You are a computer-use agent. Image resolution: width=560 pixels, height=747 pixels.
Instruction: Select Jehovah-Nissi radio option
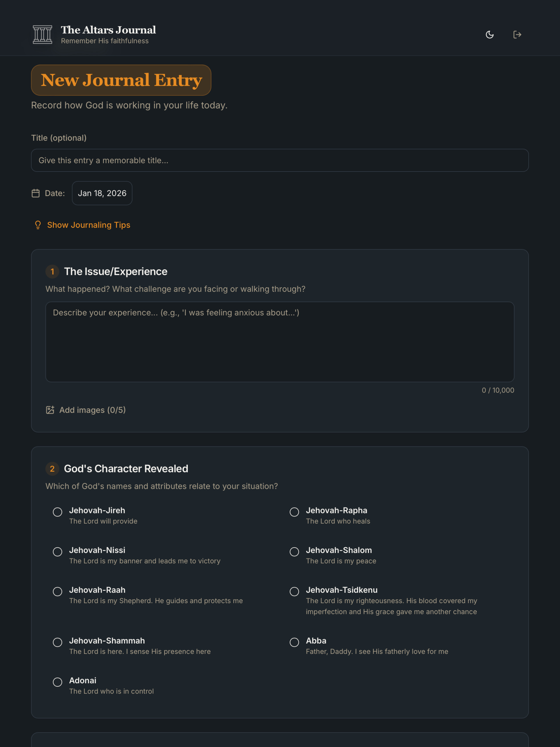58,552
